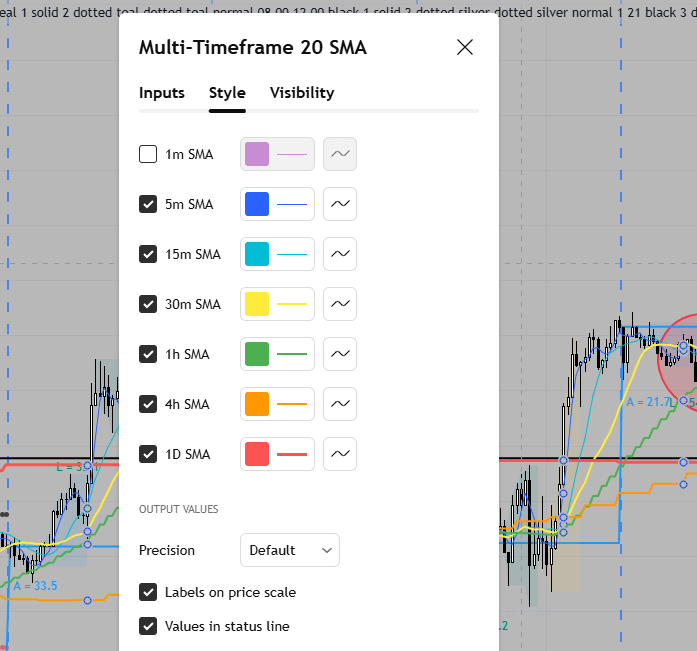The width and height of the screenshot is (697, 651).
Task: Open plot type icon for 5m SMA
Action: pyautogui.click(x=341, y=204)
